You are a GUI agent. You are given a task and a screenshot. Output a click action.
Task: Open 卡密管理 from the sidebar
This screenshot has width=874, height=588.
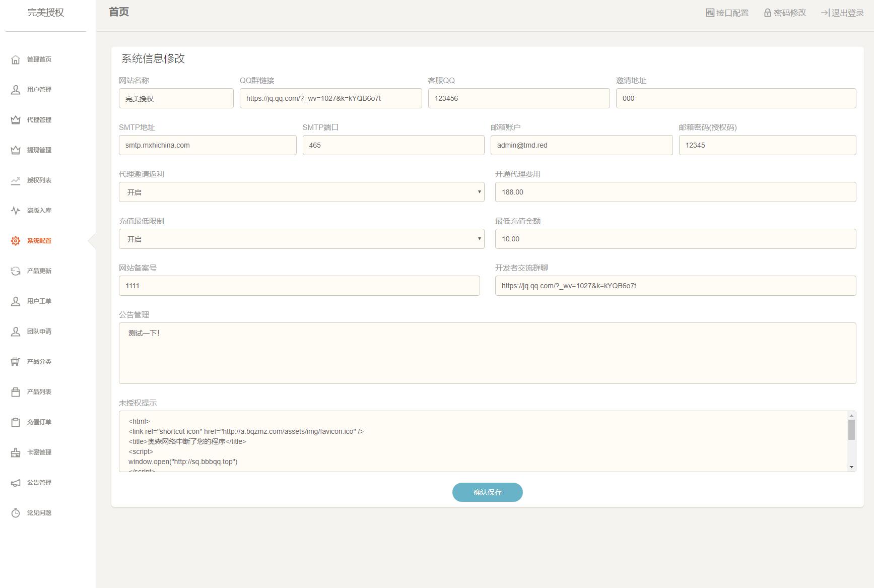(39, 452)
